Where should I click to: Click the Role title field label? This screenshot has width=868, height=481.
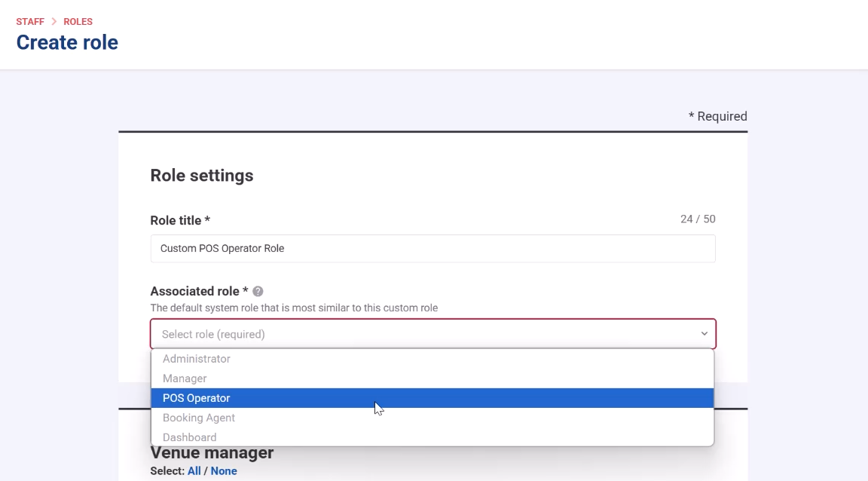[x=179, y=220]
